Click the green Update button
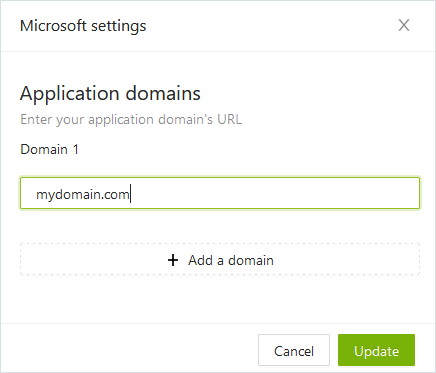Image resolution: width=436 pixels, height=373 pixels. click(x=376, y=350)
